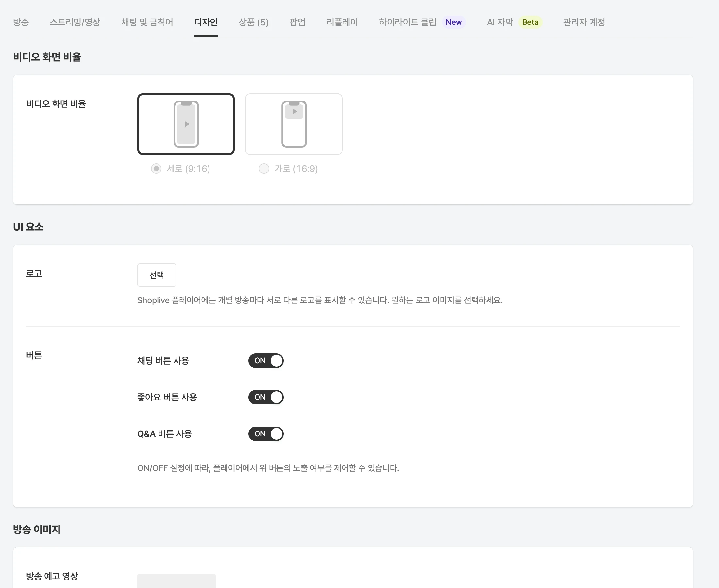This screenshot has height=588, width=719.
Task: Choose the horizontal video phone layout card
Action: pyautogui.click(x=293, y=124)
